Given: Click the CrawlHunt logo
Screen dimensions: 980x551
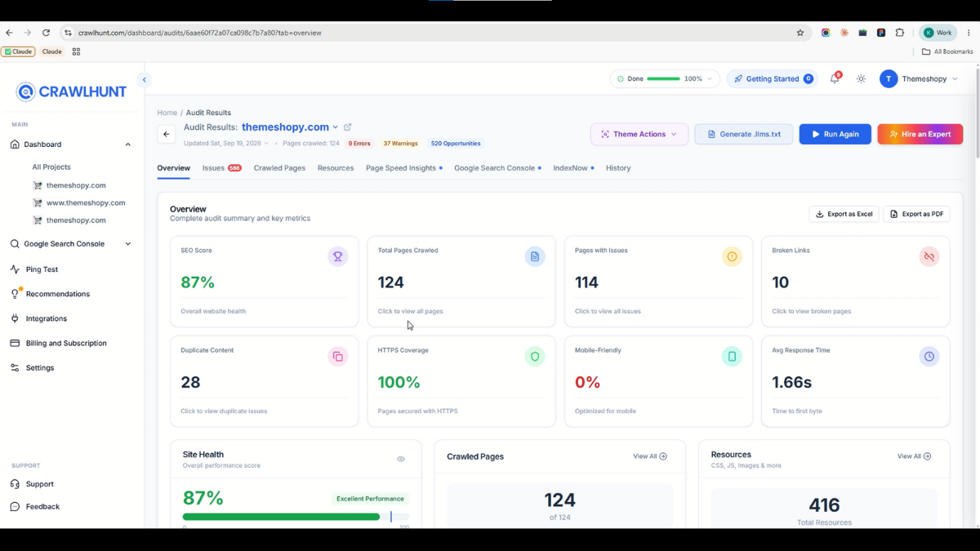Looking at the screenshot, I should point(72,92).
